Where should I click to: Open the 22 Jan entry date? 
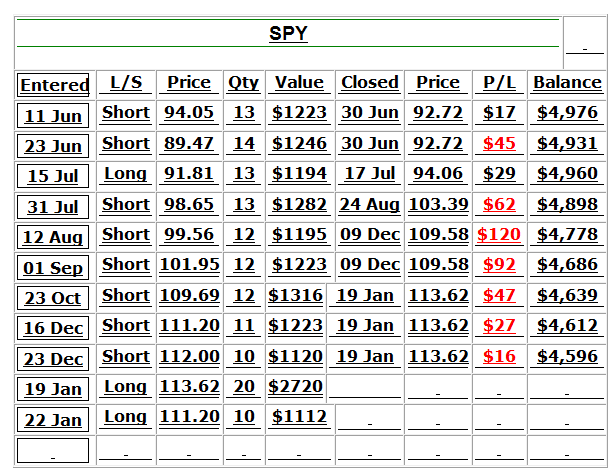54,420
